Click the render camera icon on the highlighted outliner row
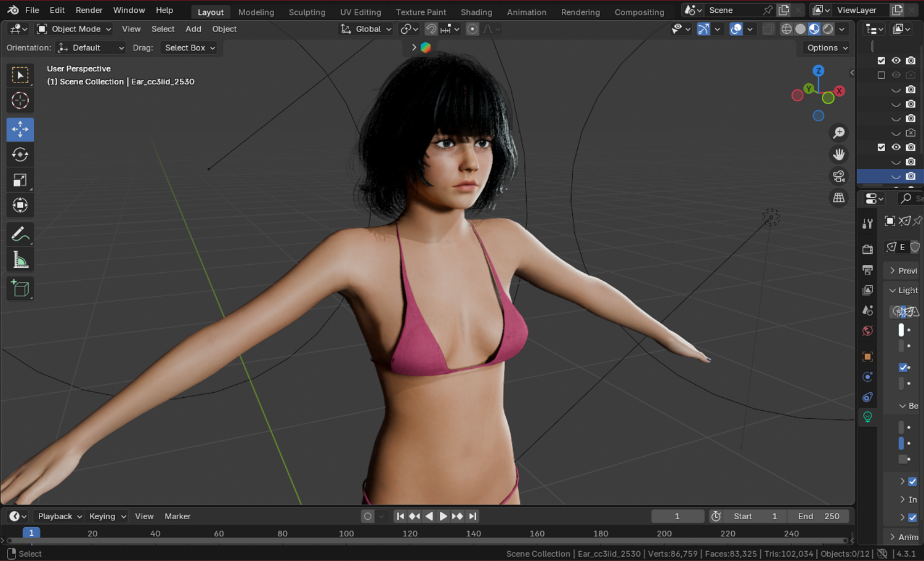 (x=910, y=177)
